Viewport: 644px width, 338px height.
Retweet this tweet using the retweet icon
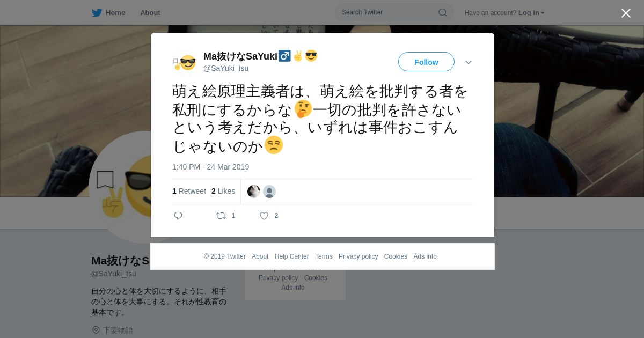[221, 216]
